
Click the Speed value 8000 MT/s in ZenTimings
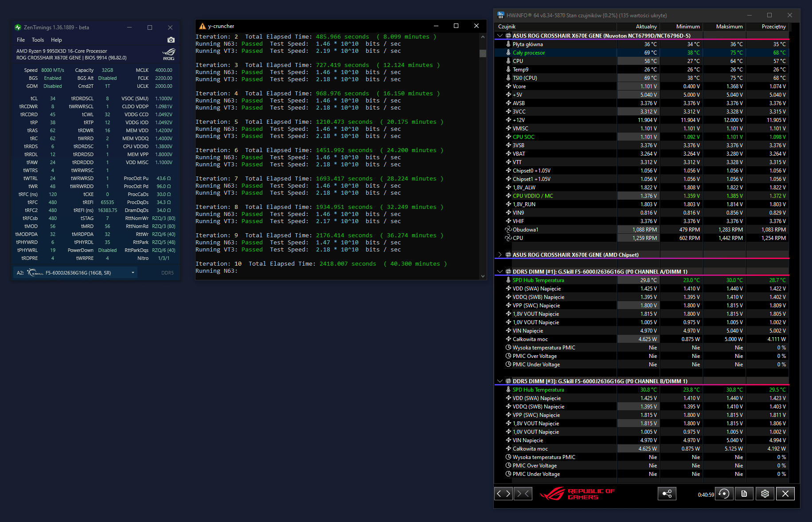53,70
